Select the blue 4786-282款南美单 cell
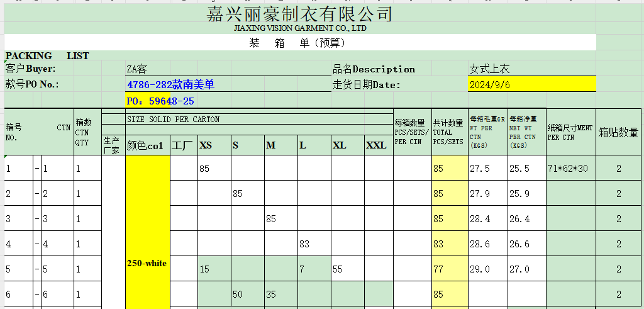 [170, 84]
